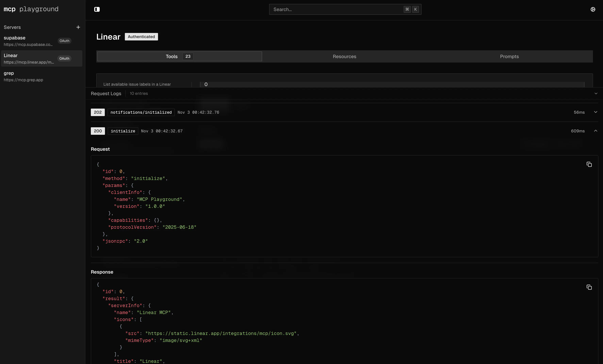
Task: Select the Linear server in sidebar
Action: coord(41,58)
